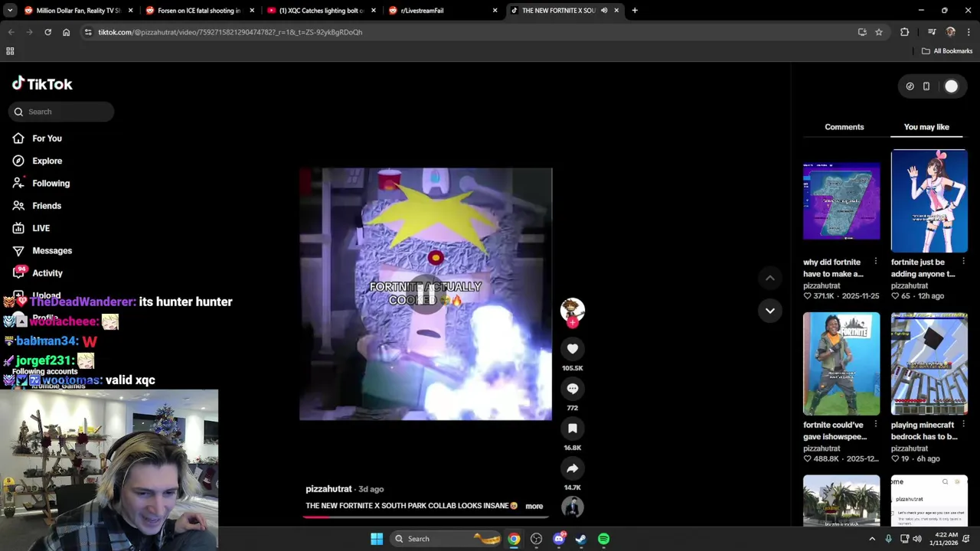
Task: Mute the Fortnite tab via speaker icon
Action: (604, 11)
